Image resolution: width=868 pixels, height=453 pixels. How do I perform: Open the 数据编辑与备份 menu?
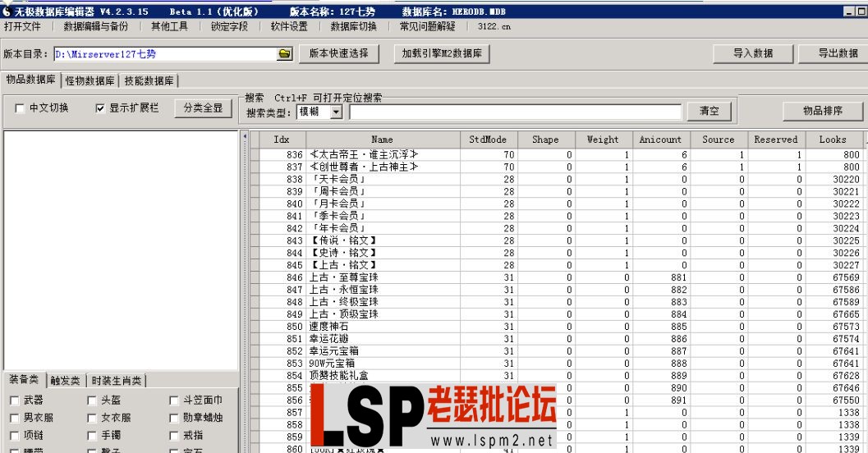pos(96,26)
